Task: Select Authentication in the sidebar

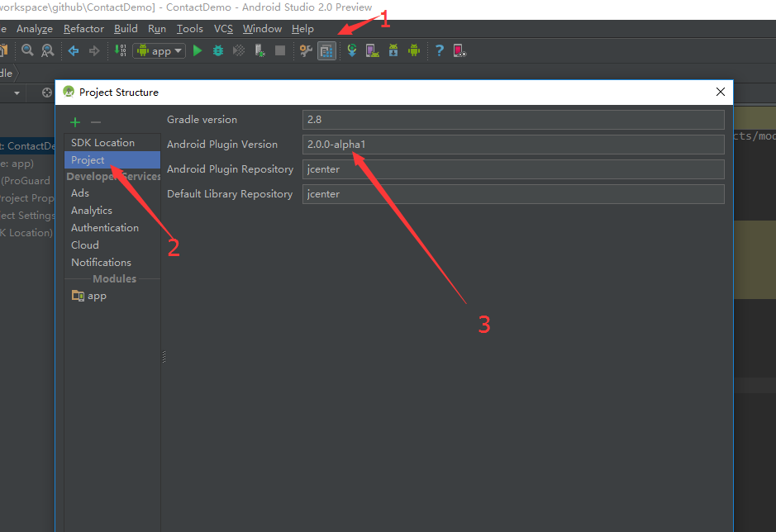Action: pos(112,228)
